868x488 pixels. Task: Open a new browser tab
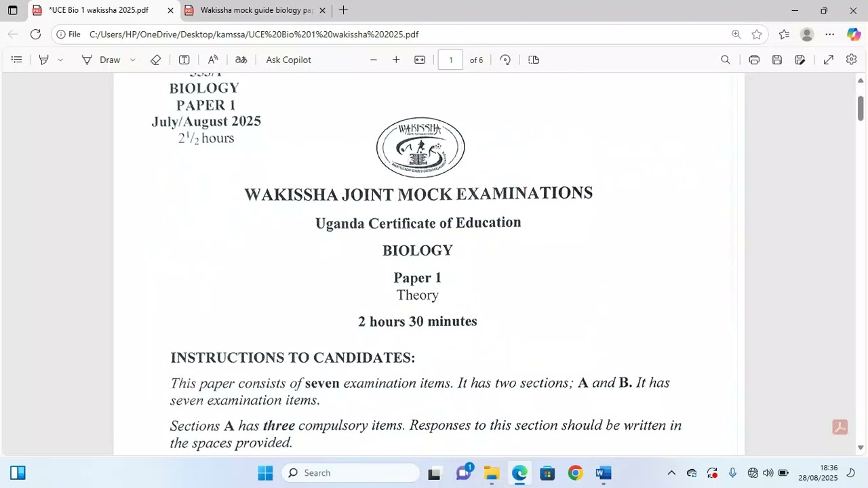pos(343,10)
